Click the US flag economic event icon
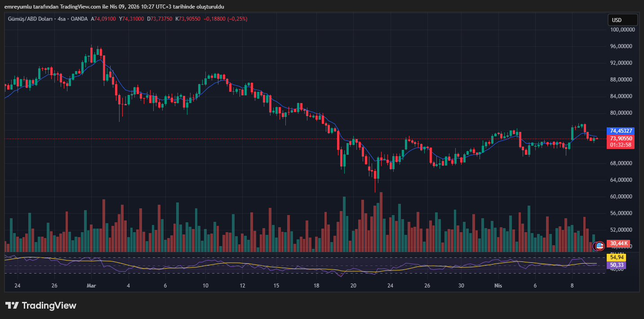Image resolution: width=644 pixels, height=319 pixels. tap(599, 246)
